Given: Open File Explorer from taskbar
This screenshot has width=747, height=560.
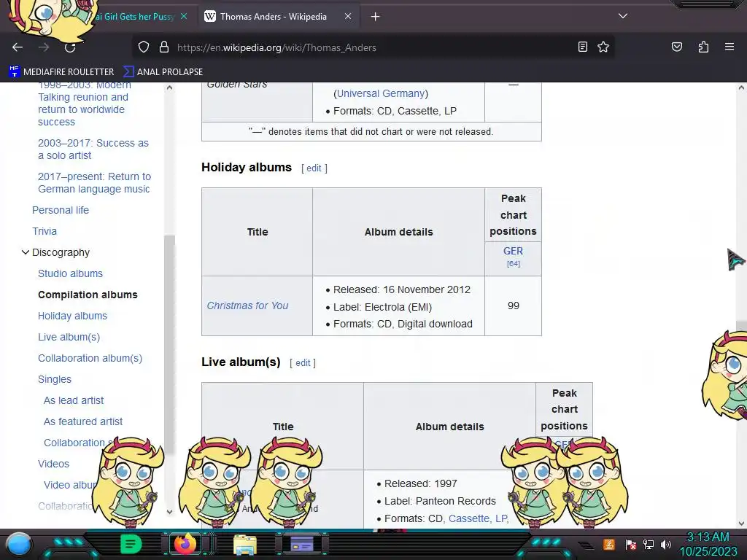Looking at the screenshot, I should point(245,545).
